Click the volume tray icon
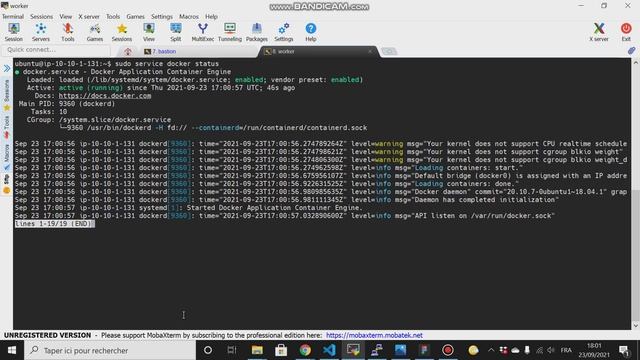 [x=551, y=350]
